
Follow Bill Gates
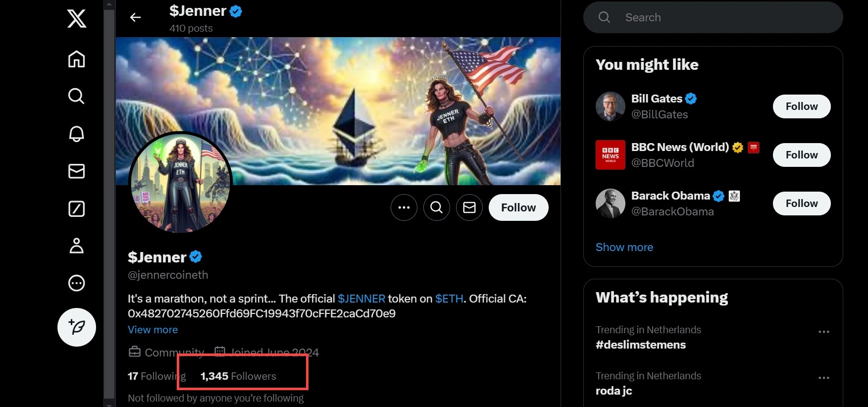[801, 106]
